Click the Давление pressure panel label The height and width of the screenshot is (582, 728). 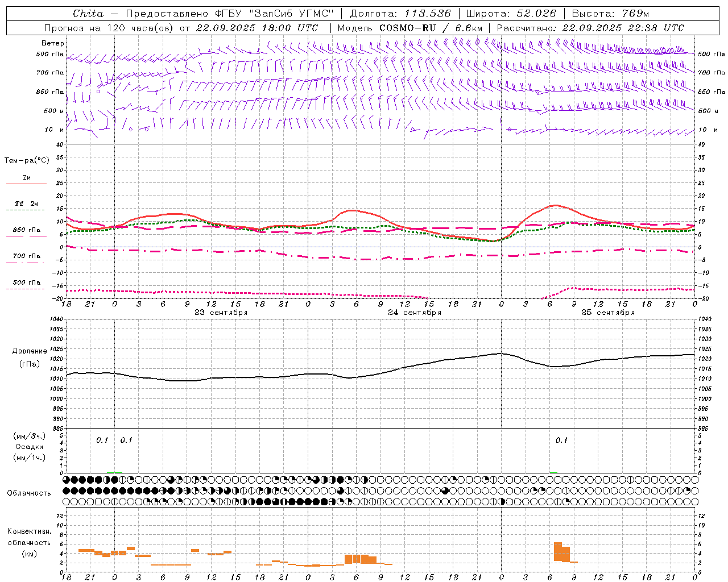point(29,351)
